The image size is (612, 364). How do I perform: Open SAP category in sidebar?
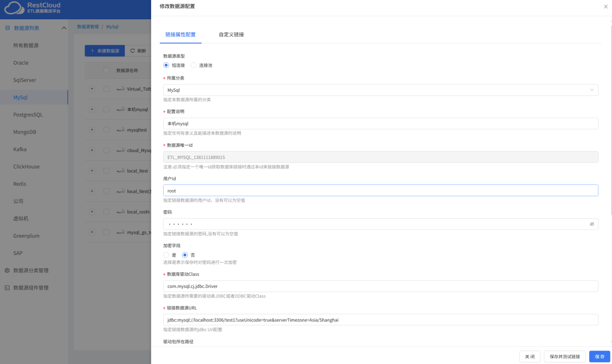click(18, 253)
